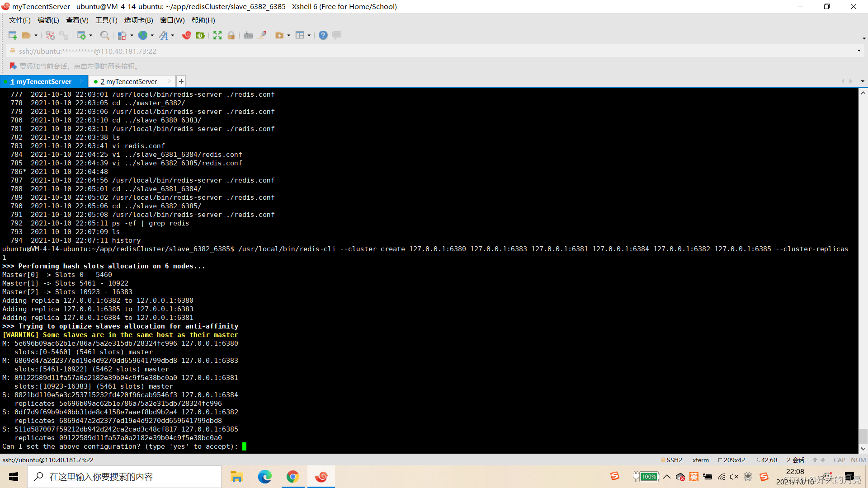Close tab 1 myTencentServer
868x488 pixels.
click(81, 81)
